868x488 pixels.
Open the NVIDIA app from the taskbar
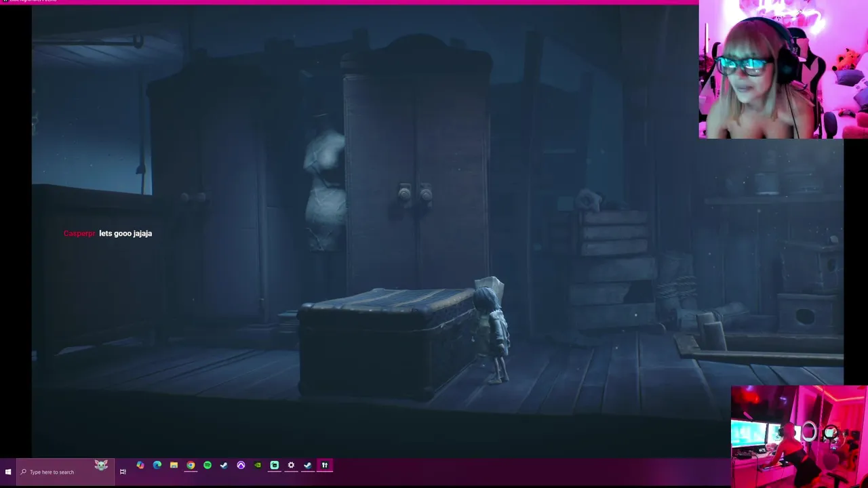coord(258,465)
